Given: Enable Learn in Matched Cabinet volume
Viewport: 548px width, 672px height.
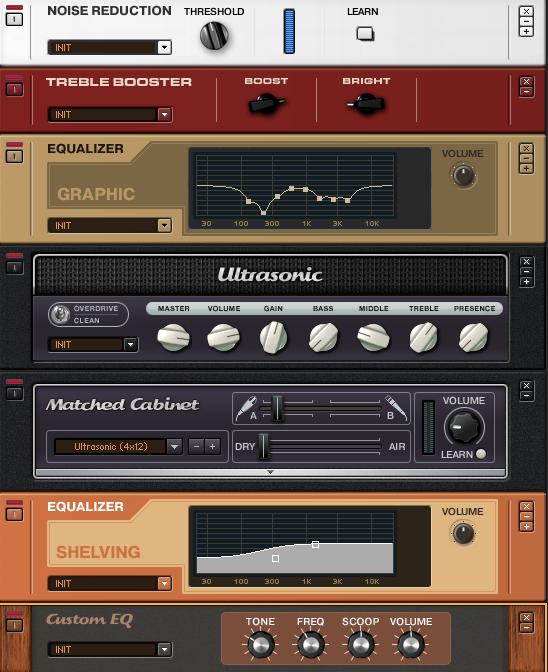Looking at the screenshot, I should pos(481,454).
